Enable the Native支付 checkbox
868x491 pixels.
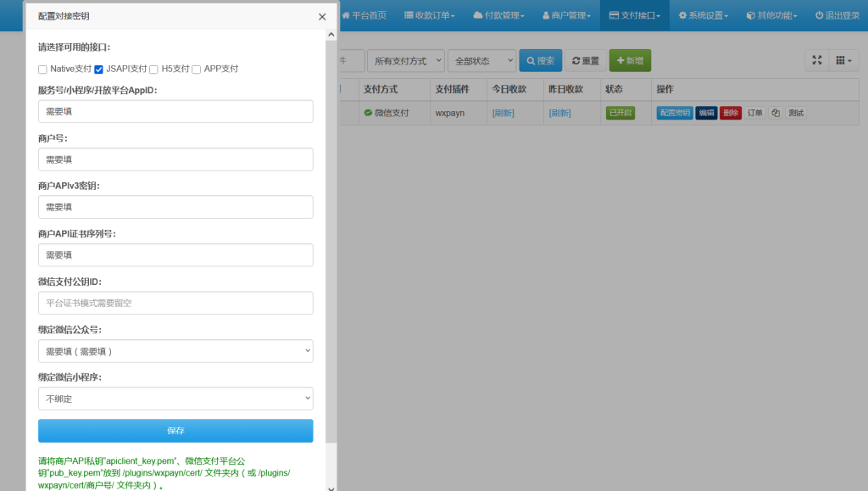point(41,69)
